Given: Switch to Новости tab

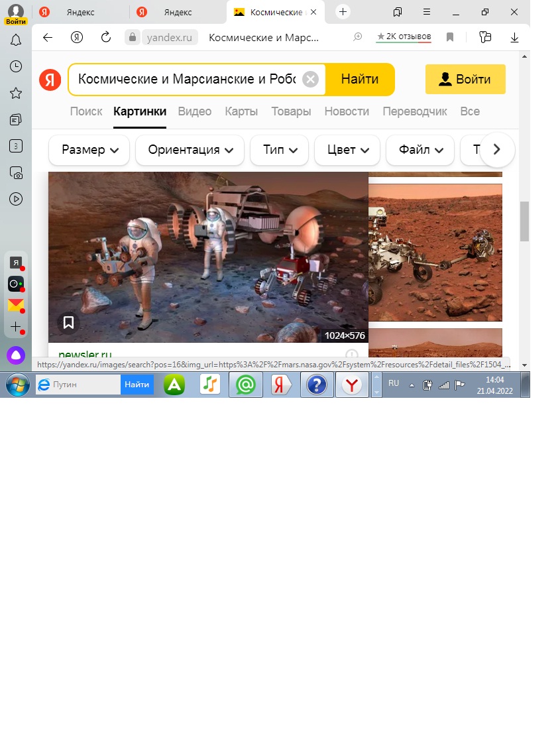Looking at the screenshot, I should pos(347,111).
